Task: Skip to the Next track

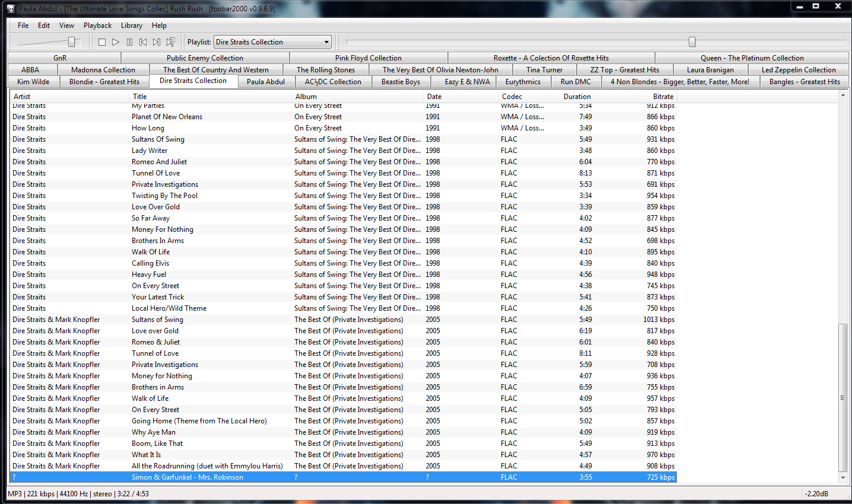Action: (x=157, y=42)
